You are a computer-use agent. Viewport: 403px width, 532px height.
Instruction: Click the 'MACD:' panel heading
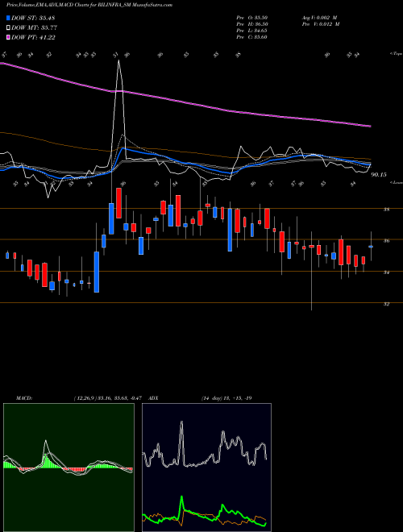click(x=24, y=398)
